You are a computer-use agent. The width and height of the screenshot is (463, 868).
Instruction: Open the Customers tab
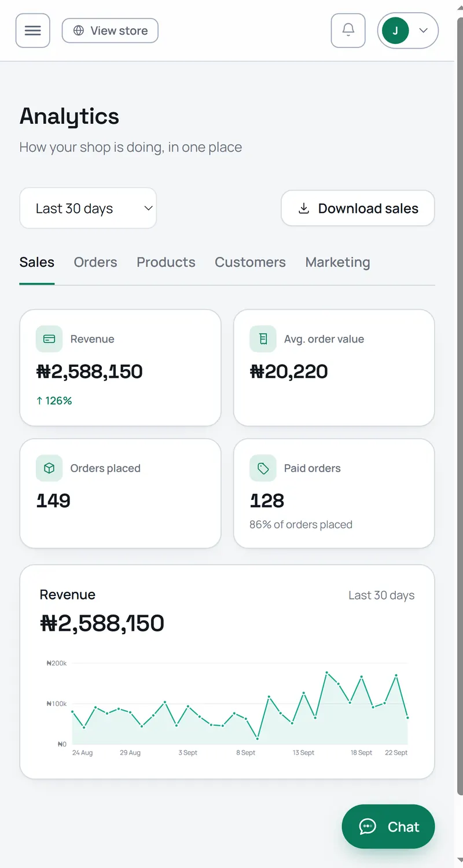tap(250, 262)
